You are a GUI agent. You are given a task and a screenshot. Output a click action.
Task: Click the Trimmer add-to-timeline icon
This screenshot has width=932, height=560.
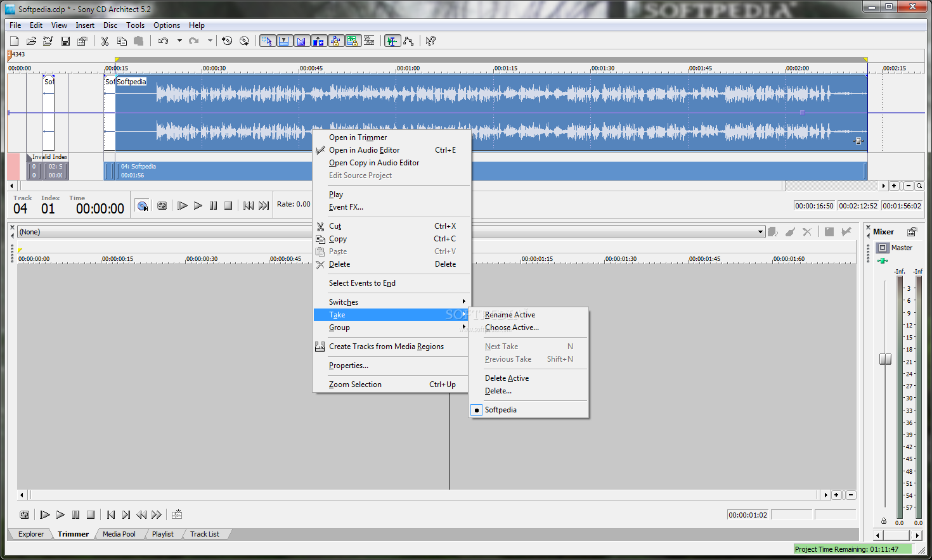click(x=177, y=515)
